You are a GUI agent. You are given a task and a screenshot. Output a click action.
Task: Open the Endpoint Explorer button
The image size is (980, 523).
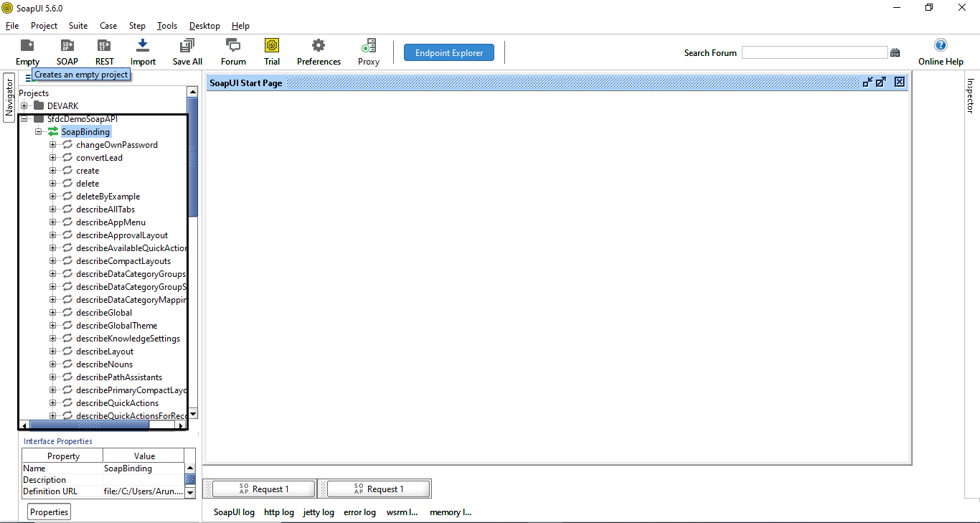point(449,52)
